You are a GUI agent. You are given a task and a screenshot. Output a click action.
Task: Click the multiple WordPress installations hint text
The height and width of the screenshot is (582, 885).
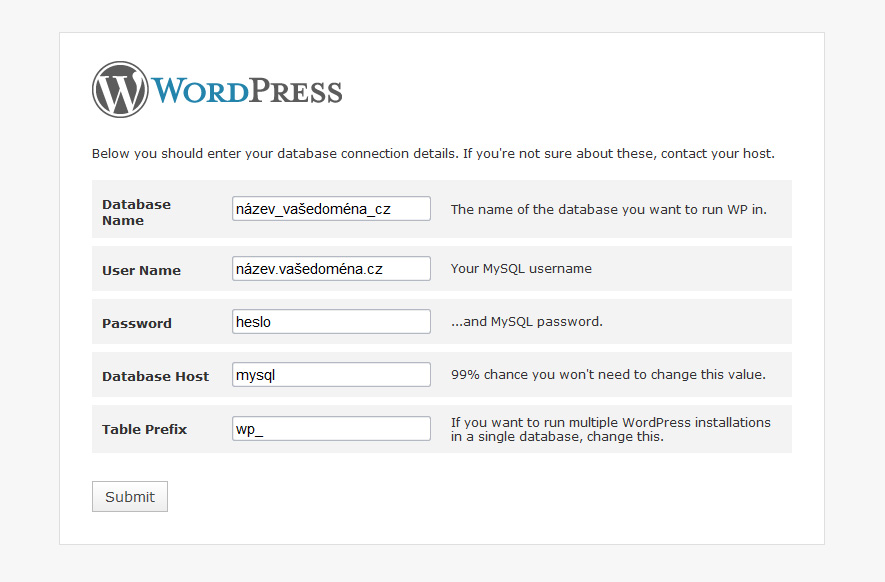pos(611,430)
